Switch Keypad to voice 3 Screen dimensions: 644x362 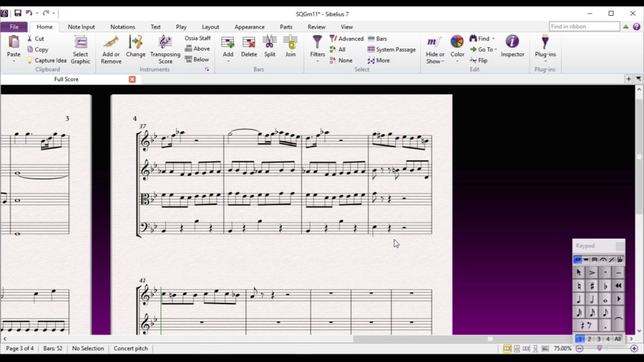pyautogui.click(x=598, y=339)
